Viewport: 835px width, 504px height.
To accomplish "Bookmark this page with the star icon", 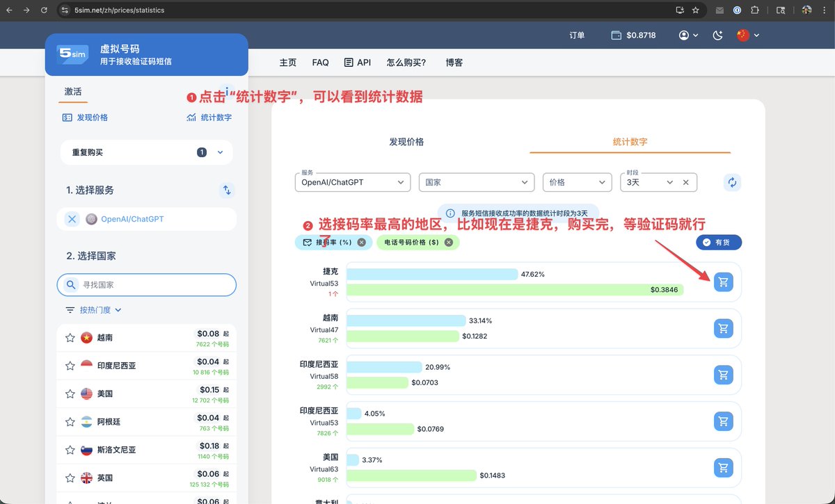I will [695, 10].
